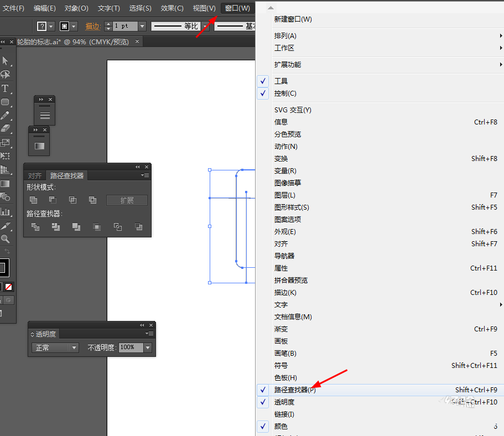
Task: Select the Rounded Rectangle tool
Action: 5,102
